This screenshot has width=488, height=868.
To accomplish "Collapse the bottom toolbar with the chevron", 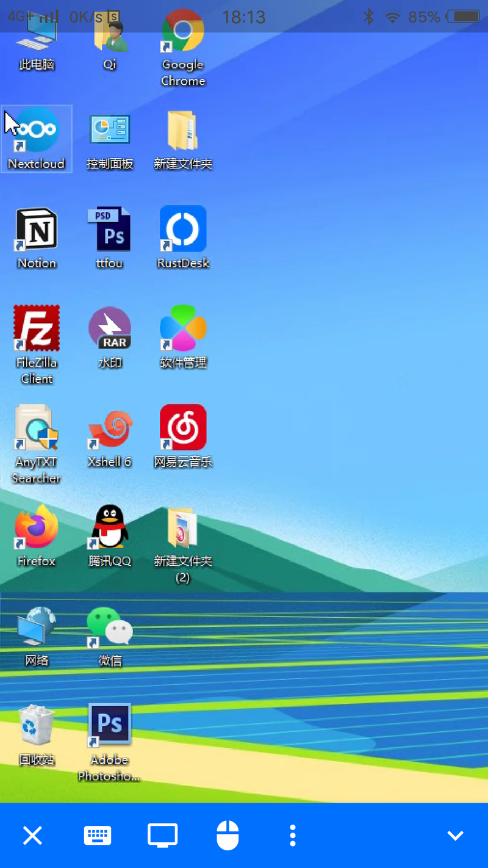I will click(x=456, y=836).
